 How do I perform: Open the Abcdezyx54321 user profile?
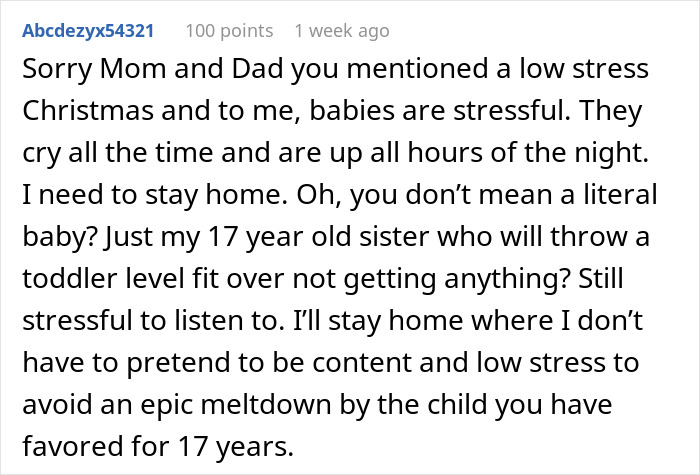point(89,30)
